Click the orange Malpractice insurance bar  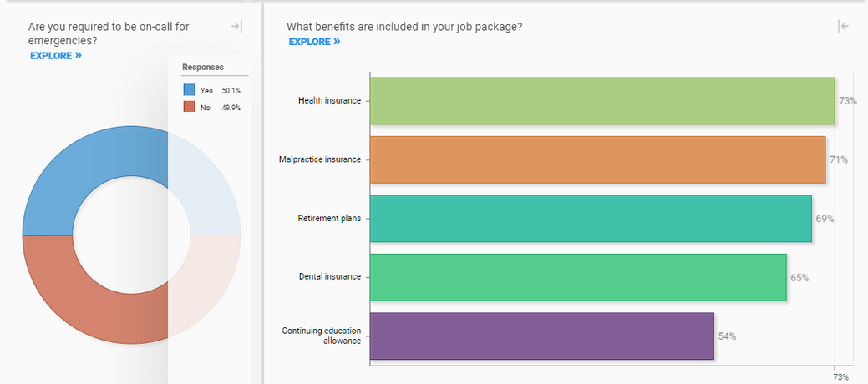coord(597,159)
